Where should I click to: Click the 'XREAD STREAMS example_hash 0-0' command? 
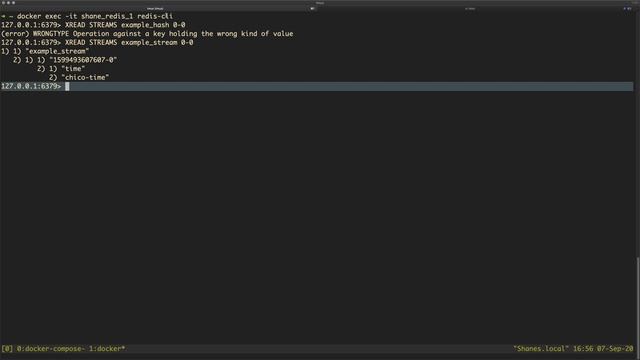[x=125, y=25]
